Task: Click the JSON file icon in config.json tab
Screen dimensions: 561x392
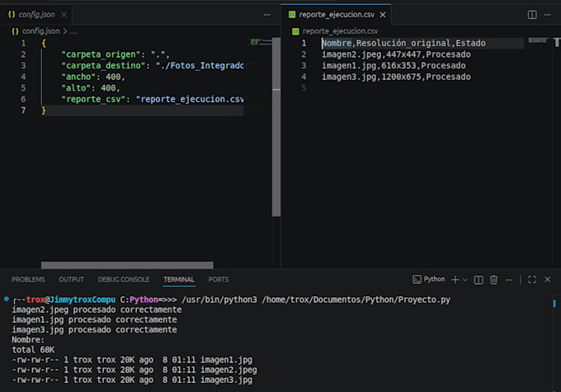Action: click(x=12, y=15)
